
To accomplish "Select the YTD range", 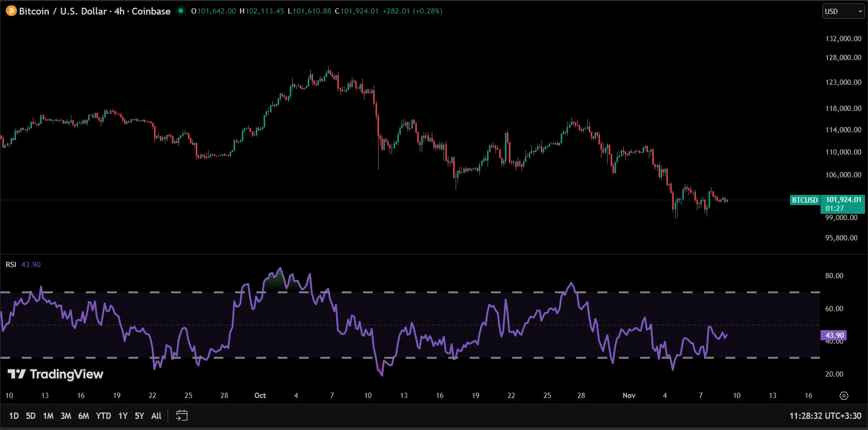I will (103, 415).
